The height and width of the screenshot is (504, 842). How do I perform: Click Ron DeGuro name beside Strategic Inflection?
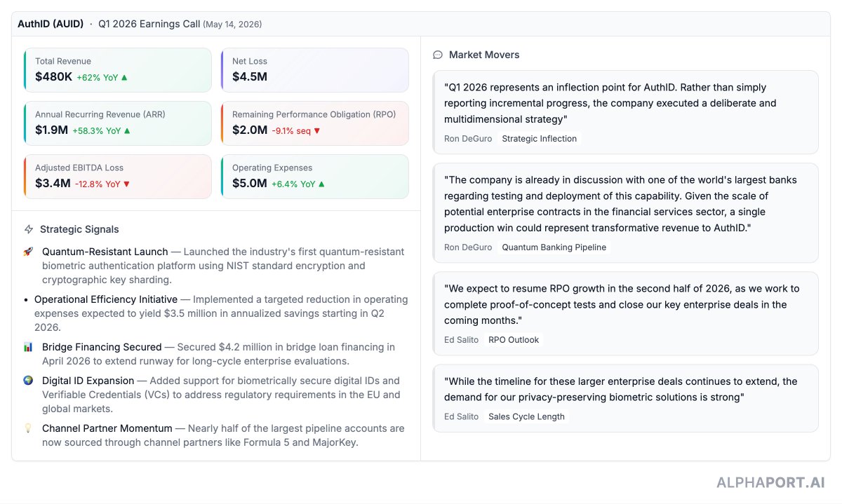tap(468, 139)
